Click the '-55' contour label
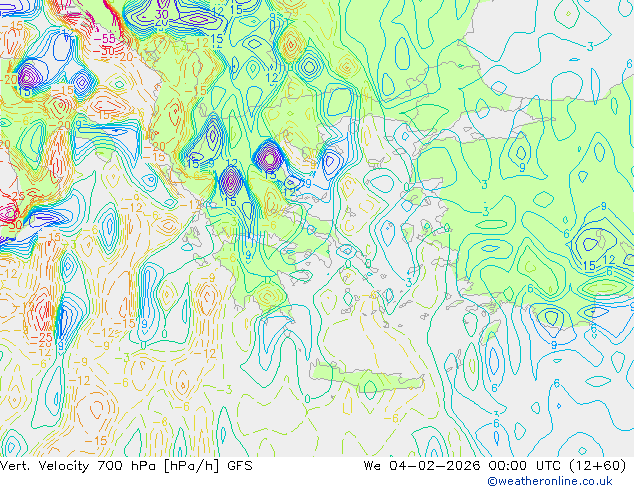Image resolution: width=634 pixels, height=490 pixels. coord(104,39)
